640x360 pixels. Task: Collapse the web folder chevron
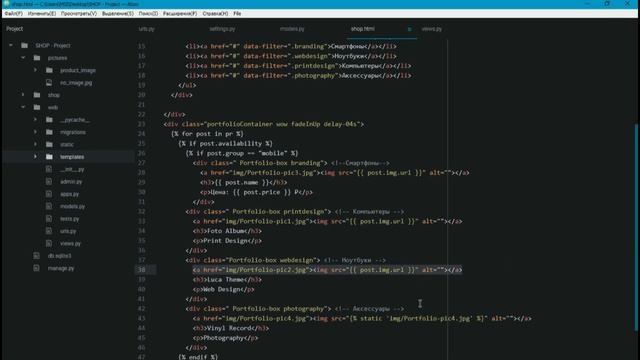[23, 107]
